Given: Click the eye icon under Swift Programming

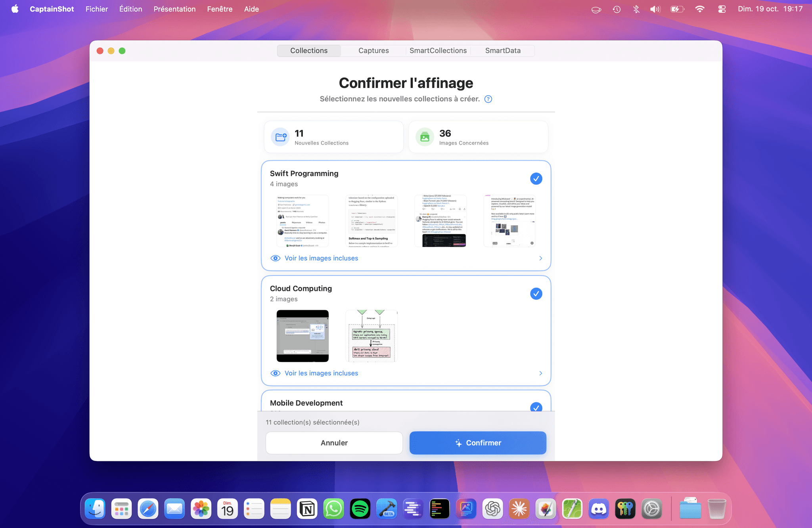Looking at the screenshot, I should [275, 258].
